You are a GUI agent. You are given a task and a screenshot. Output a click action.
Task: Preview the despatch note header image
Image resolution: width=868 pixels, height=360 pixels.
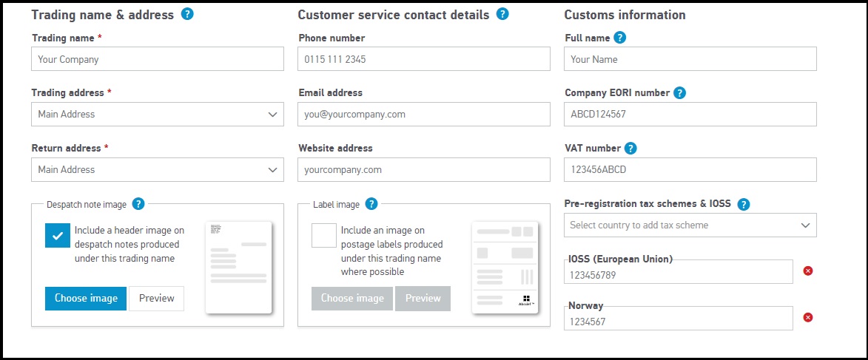pyautogui.click(x=156, y=299)
